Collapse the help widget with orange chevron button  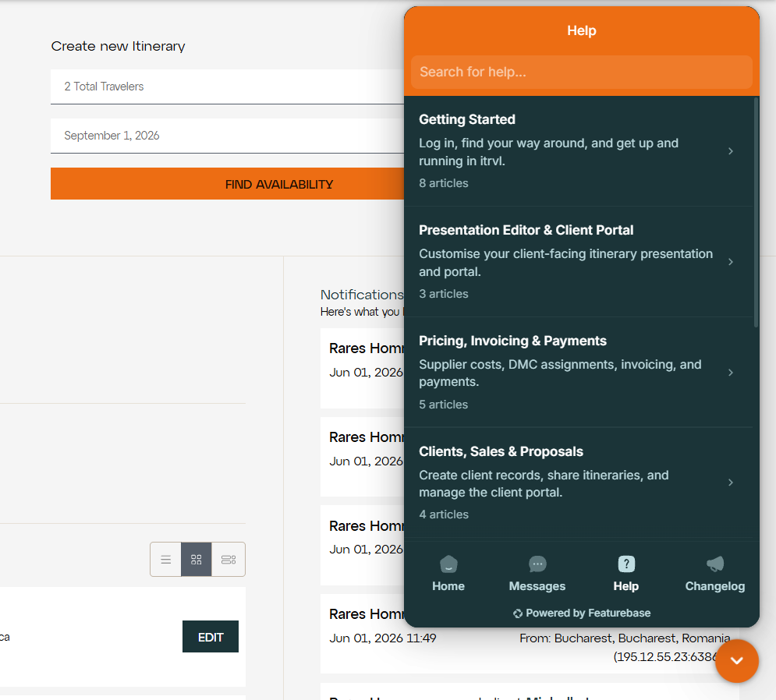[x=736, y=661]
